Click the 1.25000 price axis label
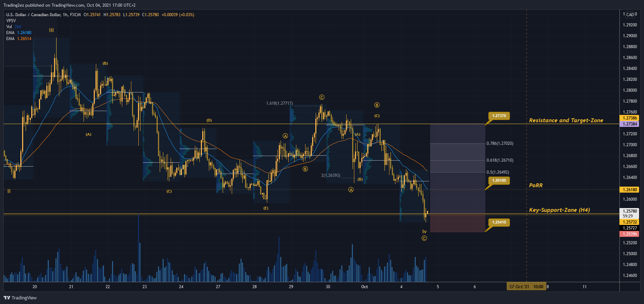Viewport: 644px width, 304px height. (x=630, y=254)
